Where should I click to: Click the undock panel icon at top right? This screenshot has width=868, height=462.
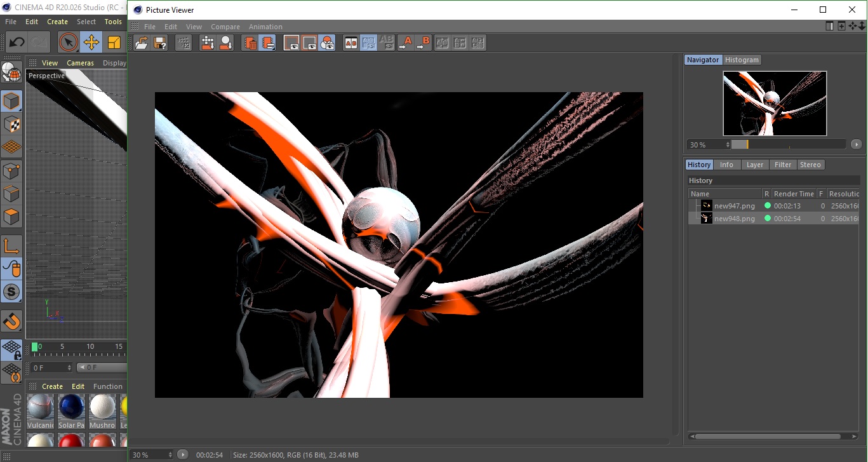[830, 26]
